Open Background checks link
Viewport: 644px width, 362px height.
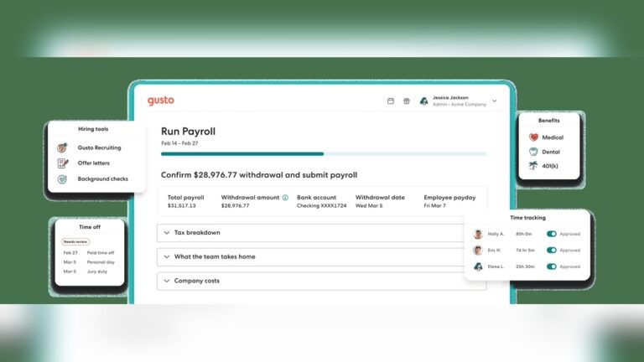pos(102,179)
